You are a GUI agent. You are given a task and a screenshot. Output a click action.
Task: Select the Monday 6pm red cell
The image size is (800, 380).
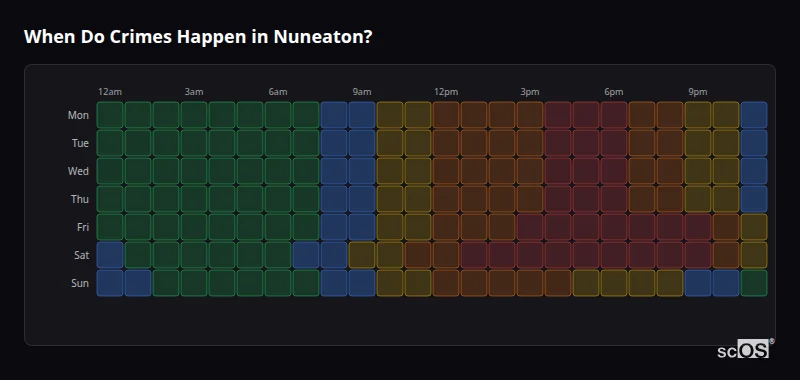pos(614,115)
